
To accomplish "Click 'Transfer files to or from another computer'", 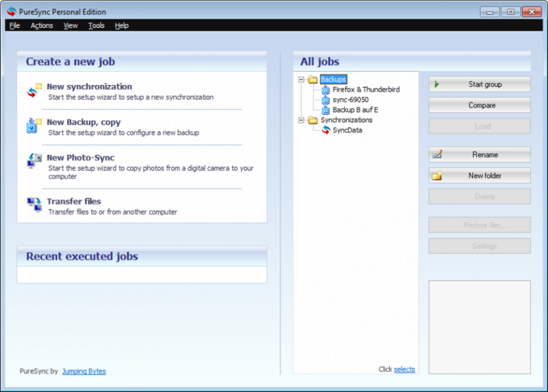I will pos(112,212).
